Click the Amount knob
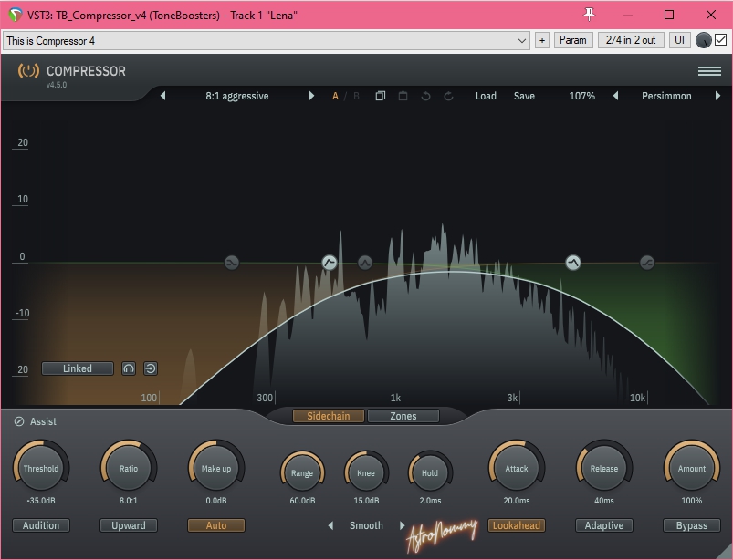The width and height of the screenshot is (733, 560). click(692, 468)
